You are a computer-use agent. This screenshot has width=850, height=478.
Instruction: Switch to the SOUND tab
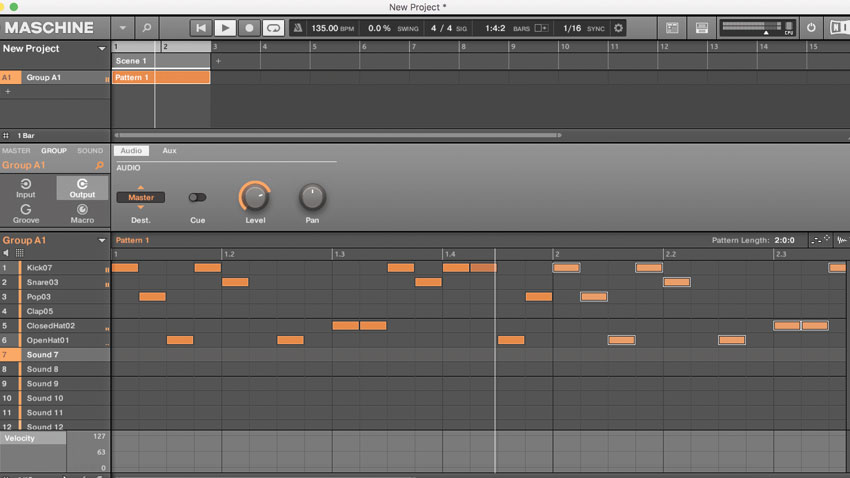coord(89,151)
